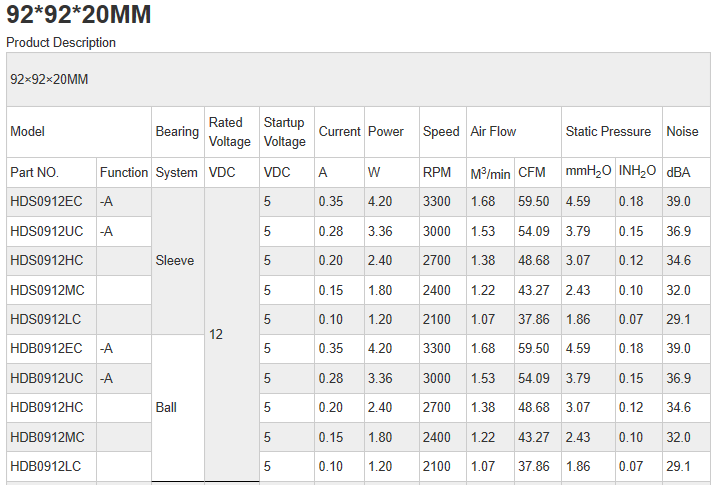This screenshot has height=485, width=714.
Task: Click the Static Pressure column header
Action: [x=608, y=132]
